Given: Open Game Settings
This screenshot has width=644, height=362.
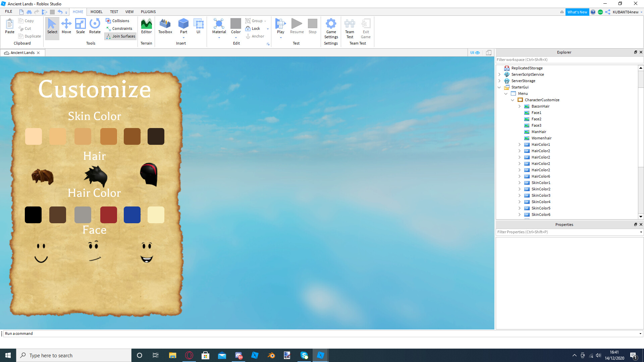Looking at the screenshot, I should pyautogui.click(x=331, y=28).
